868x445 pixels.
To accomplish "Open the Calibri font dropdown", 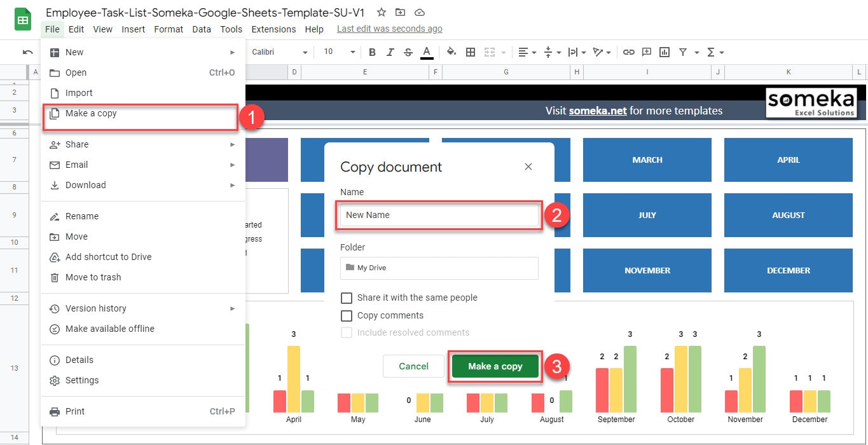I will [x=280, y=52].
